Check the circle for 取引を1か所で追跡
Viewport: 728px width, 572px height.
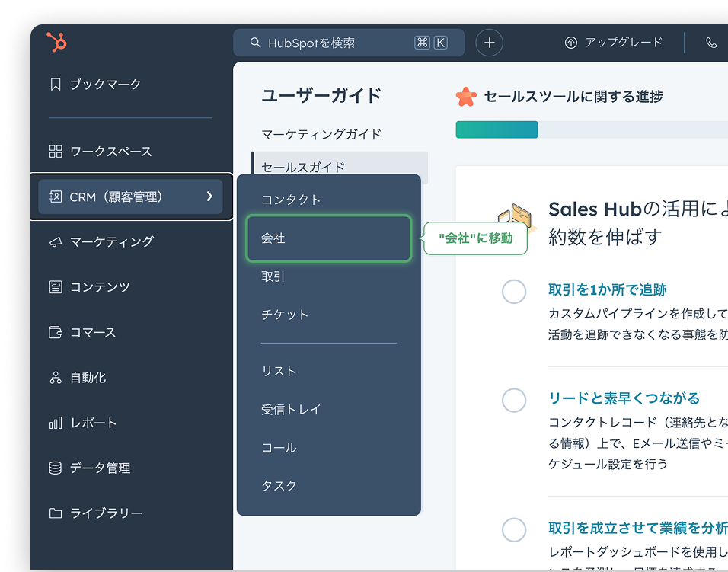click(513, 292)
